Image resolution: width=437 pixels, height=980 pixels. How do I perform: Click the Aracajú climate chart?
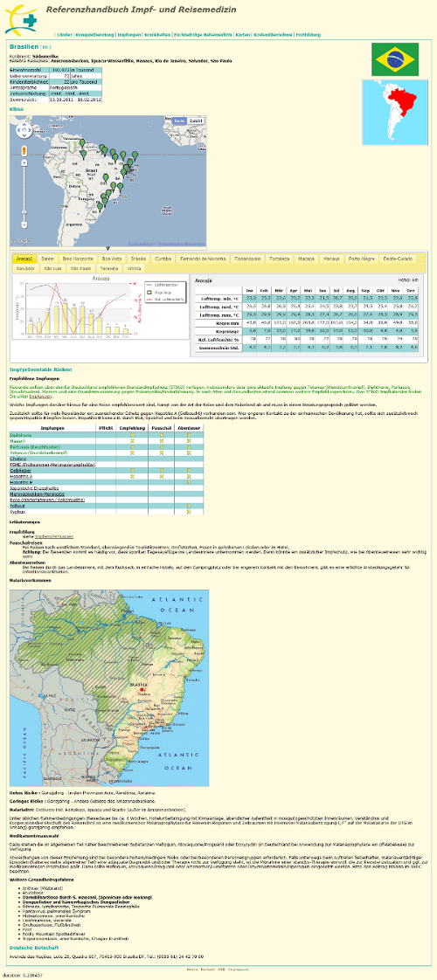coord(101,307)
